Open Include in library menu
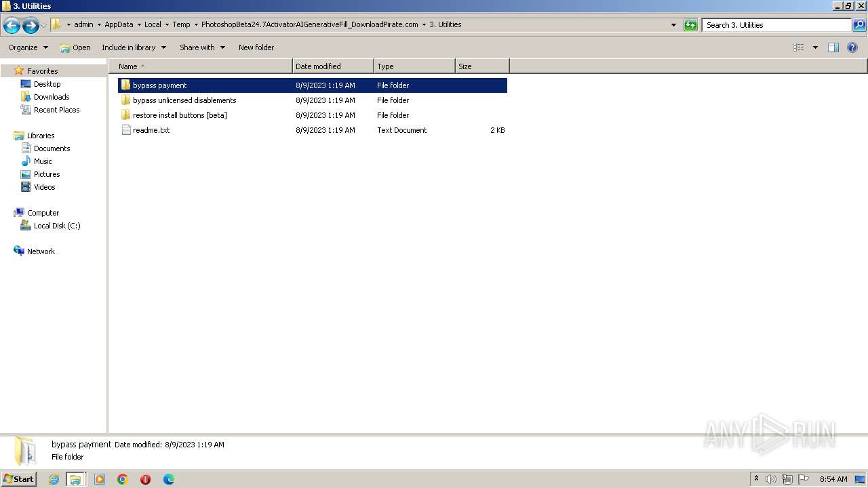This screenshot has width=868, height=488. click(x=134, y=47)
